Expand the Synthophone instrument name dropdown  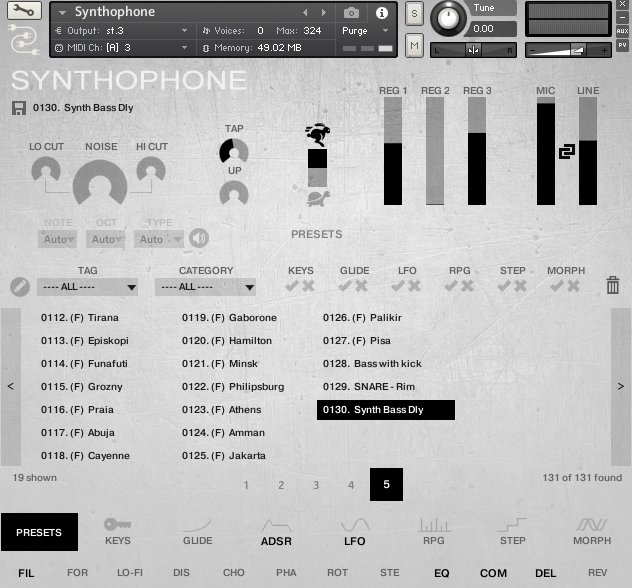coord(62,13)
